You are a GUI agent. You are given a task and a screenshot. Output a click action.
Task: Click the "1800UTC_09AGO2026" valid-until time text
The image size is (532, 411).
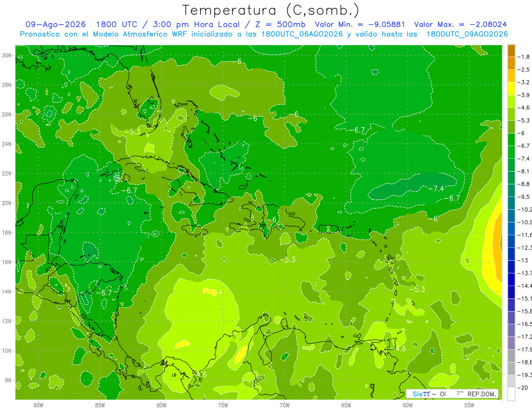click(x=467, y=34)
